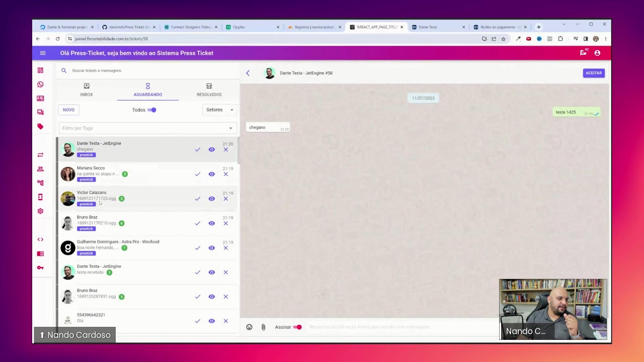Open the Guilherme Domingues - Astra Pro ticket
644x362 pixels.
point(147,248)
